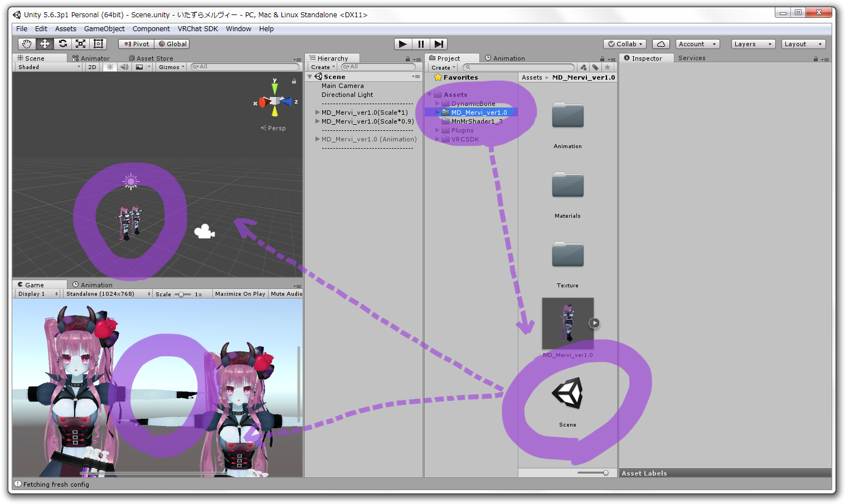Expand MD_Mervi_ver1.0 (Animation) object
This screenshot has width=845, height=504.
317,139
